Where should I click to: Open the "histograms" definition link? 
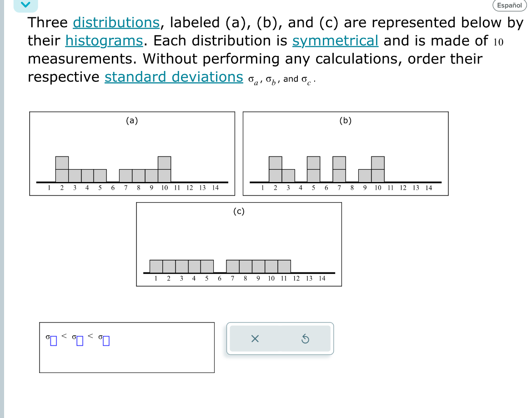pyautogui.click(x=104, y=40)
